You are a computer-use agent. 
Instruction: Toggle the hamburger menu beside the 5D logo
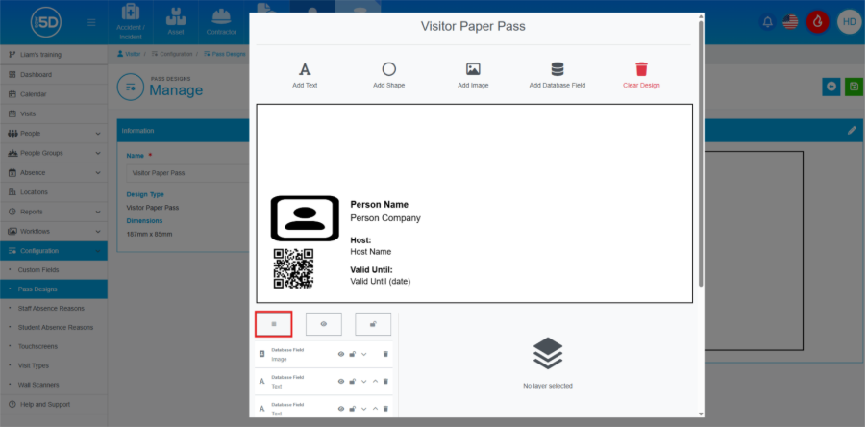coord(91,22)
